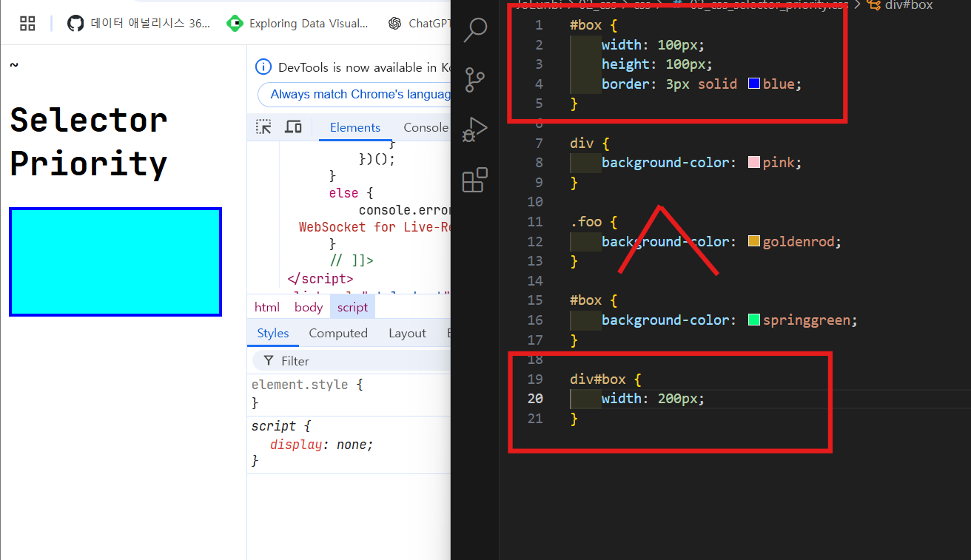This screenshot has height=560, width=971.
Task: Click the info icon in DevTools notice
Action: point(263,67)
